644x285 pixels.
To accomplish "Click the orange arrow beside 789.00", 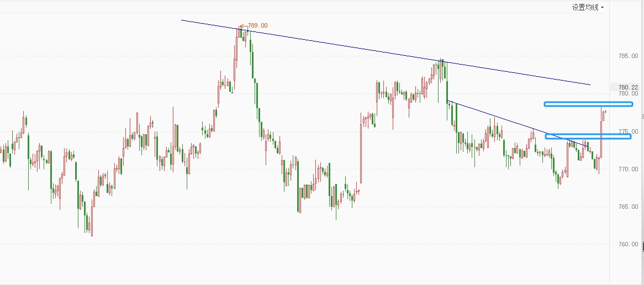I will pos(243,25).
